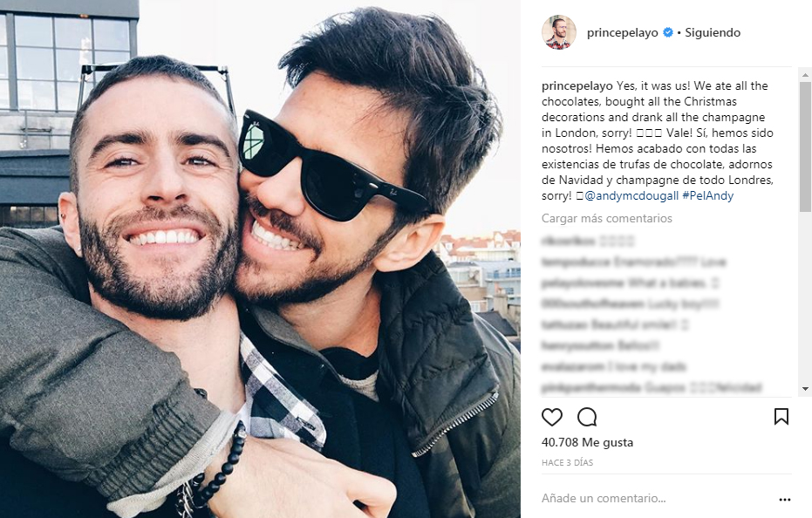This screenshot has height=518, width=812.
Task: Open the comment bubble icon
Action: [x=587, y=417]
